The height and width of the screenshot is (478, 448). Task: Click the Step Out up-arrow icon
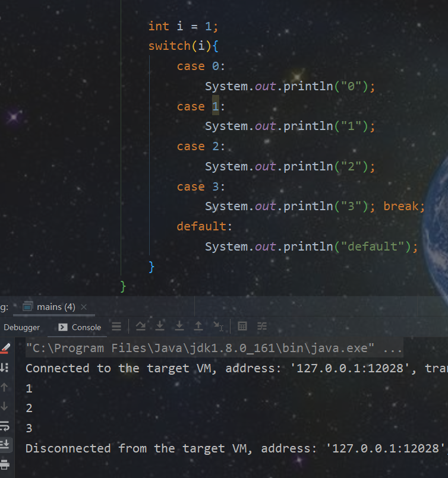[x=198, y=326]
